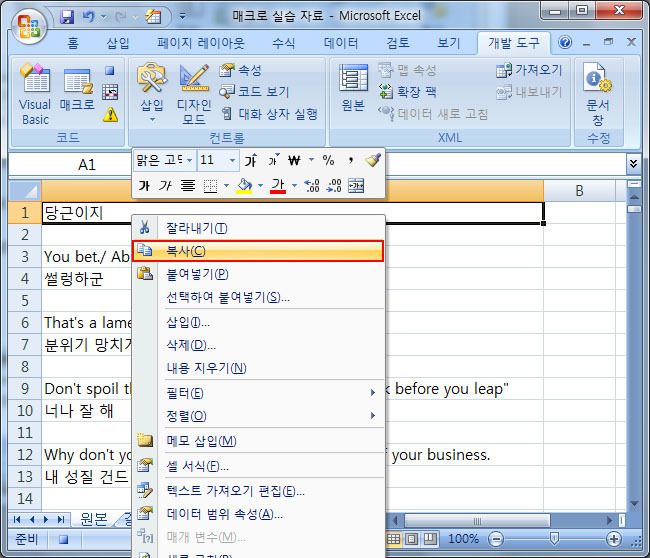The image size is (650, 558).
Task: Save the workbook from quick access toolbar
Action: (67, 17)
